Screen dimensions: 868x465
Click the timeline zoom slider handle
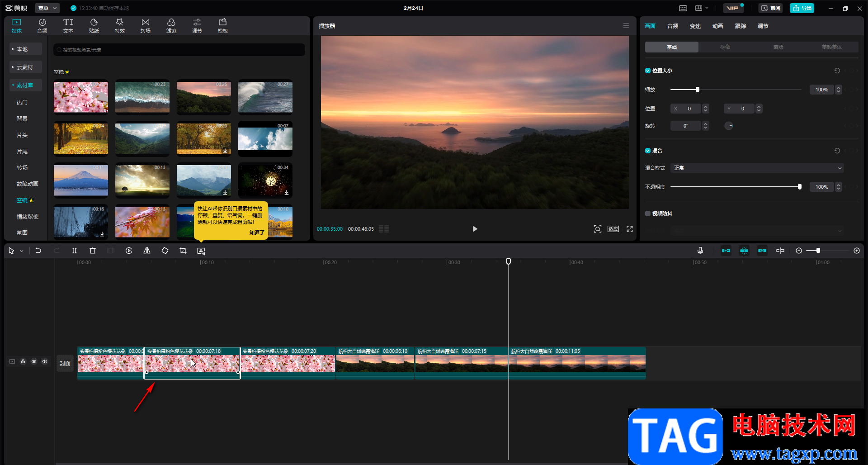(818, 251)
